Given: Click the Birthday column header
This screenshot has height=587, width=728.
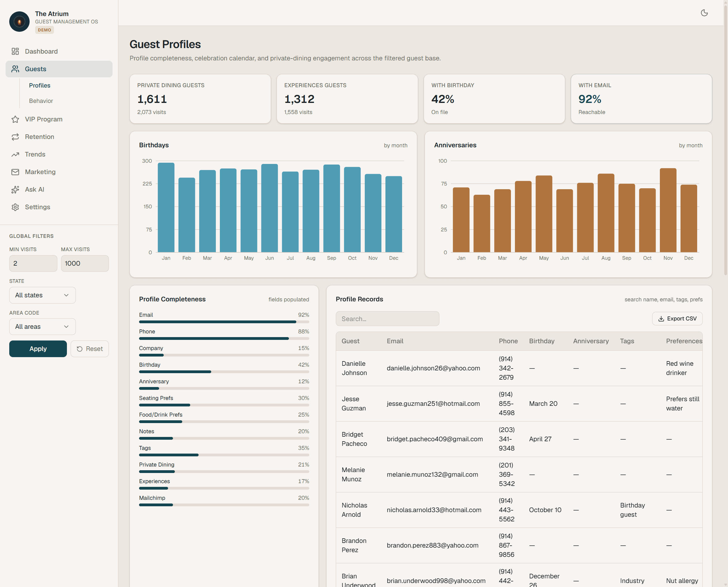Looking at the screenshot, I should (542, 341).
